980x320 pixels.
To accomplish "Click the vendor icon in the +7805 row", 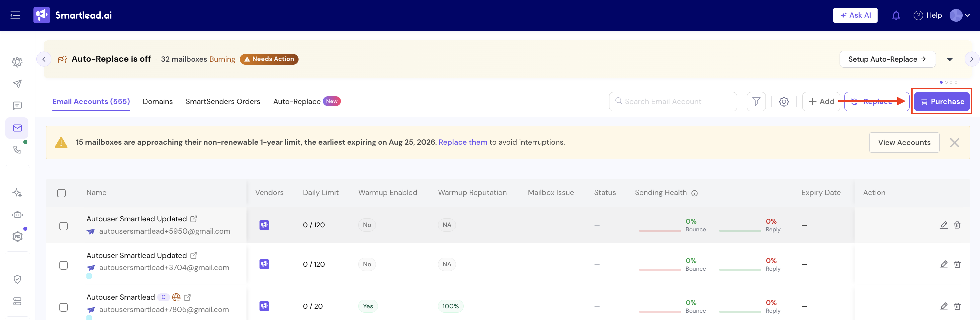I will point(265,306).
